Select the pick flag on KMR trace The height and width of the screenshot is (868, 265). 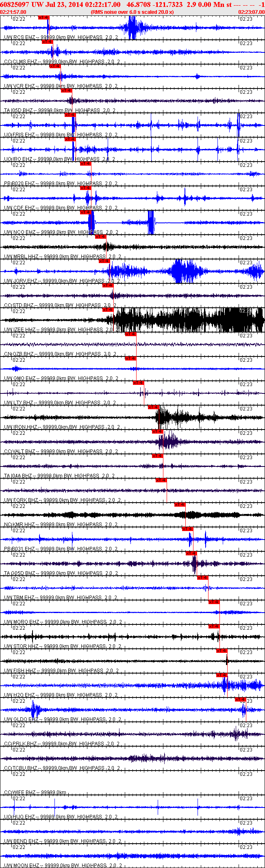click(x=180, y=505)
